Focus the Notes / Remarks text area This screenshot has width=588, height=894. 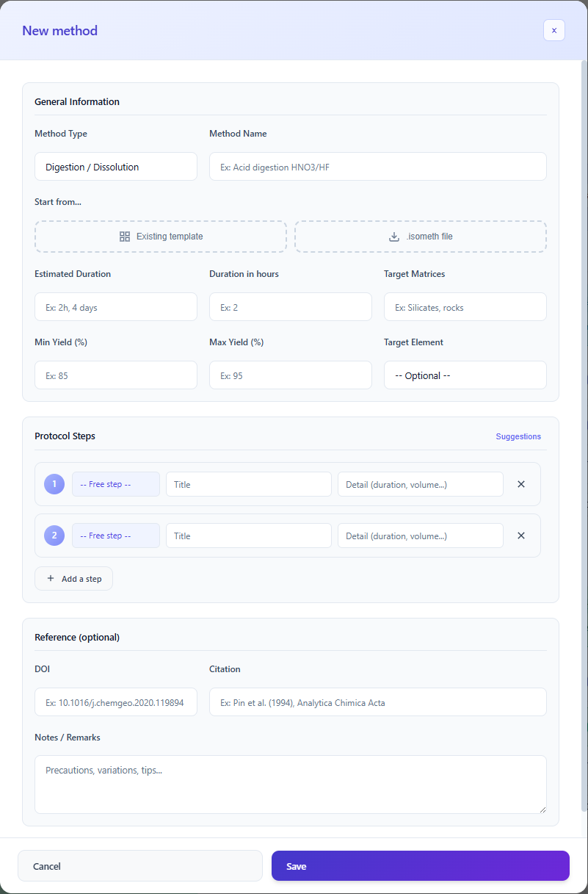coord(290,782)
